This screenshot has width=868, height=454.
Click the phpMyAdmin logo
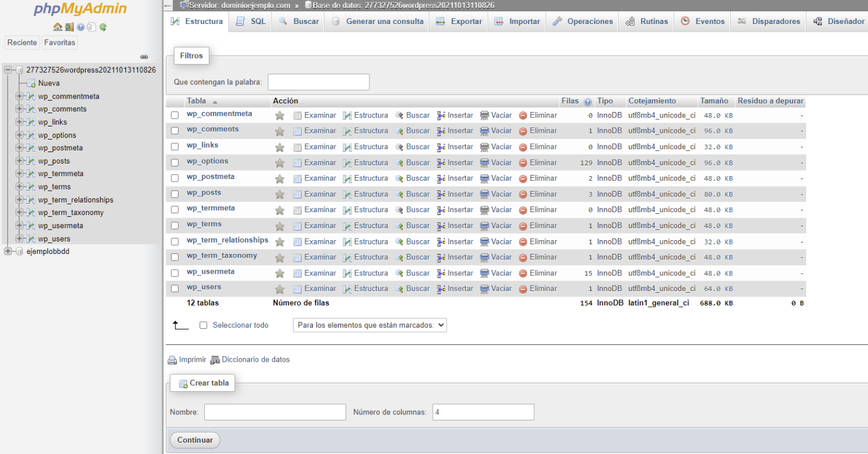[80, 9]
